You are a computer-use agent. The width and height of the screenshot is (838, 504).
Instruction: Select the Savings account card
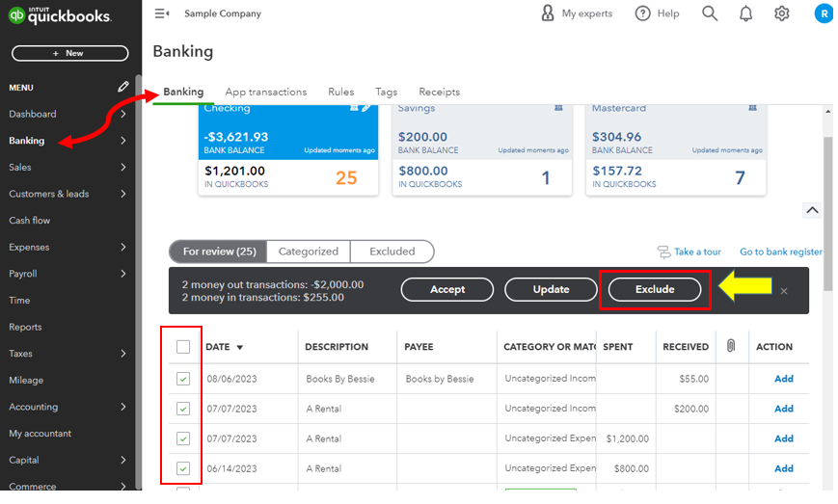tap(481, 149)
